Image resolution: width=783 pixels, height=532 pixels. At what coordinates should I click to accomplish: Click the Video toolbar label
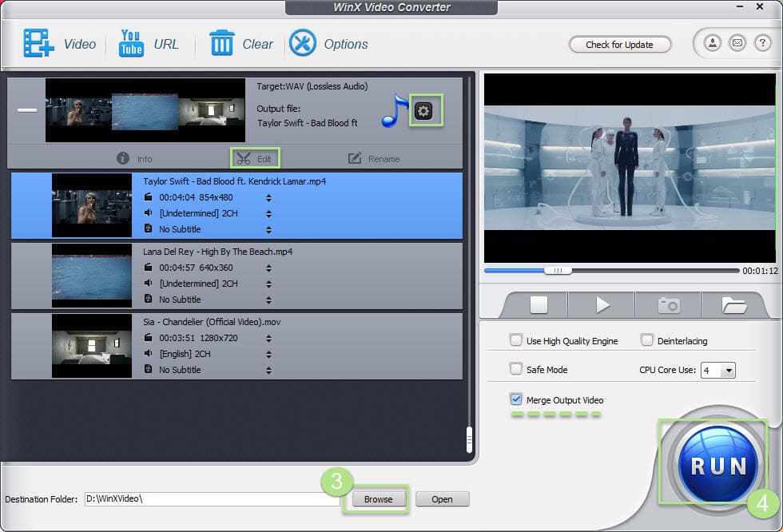click(x=80, y=44)
